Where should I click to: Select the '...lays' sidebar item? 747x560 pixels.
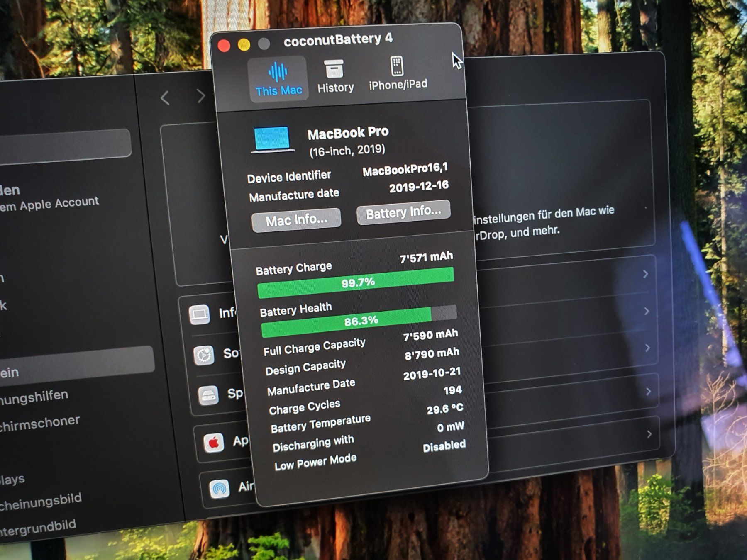coord(12,480)
